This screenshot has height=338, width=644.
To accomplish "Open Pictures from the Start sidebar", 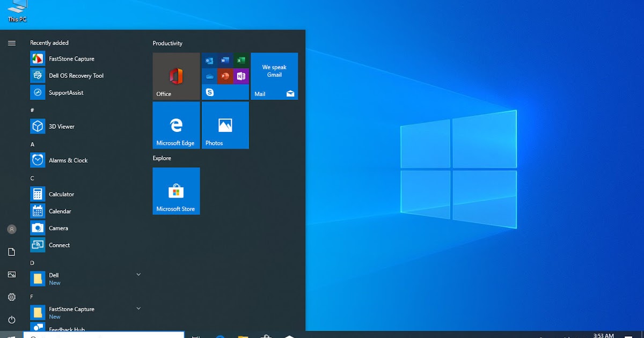I will click(x=12, y=275).
